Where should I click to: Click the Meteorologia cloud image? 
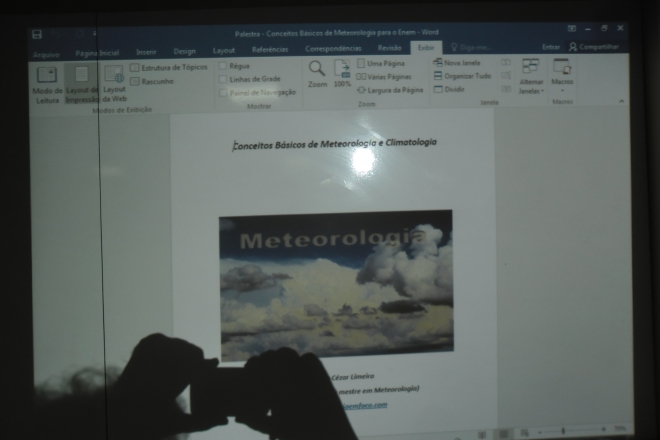[x=335, y=283]
